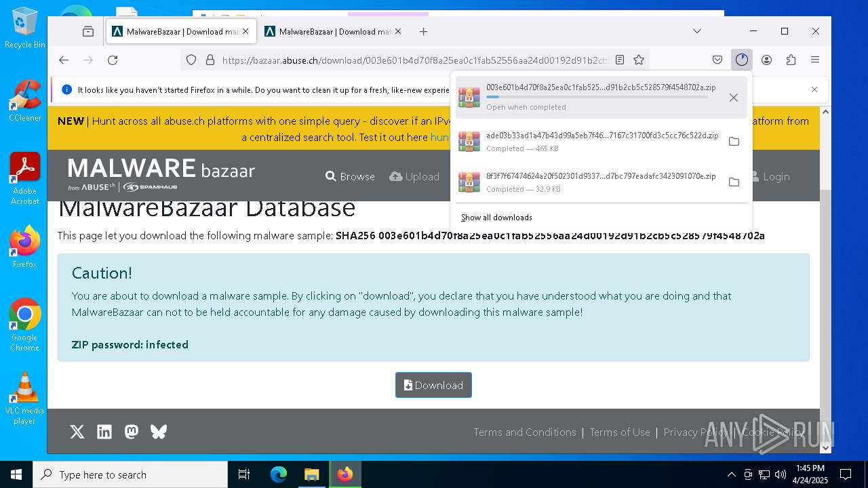Toggle the downloads panel button
This screenshot has width=868, height=488.
coord(742,60)
